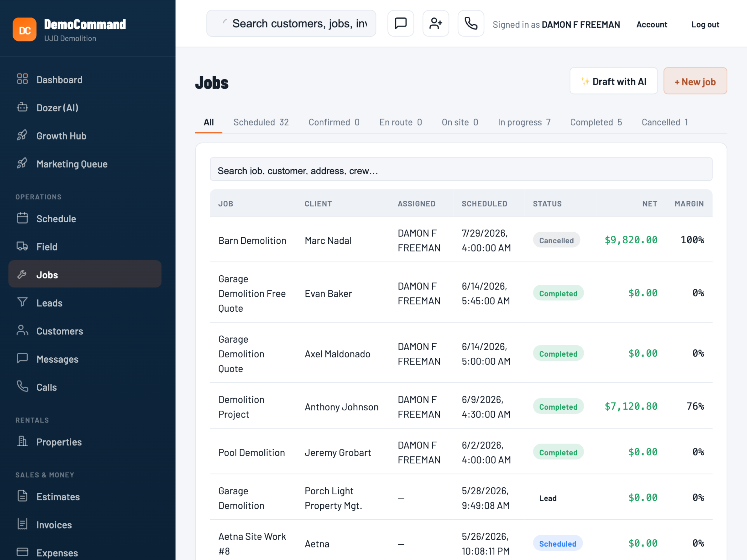Click Log out
Viewport: 747px width, 560px height.
point(705,24)
